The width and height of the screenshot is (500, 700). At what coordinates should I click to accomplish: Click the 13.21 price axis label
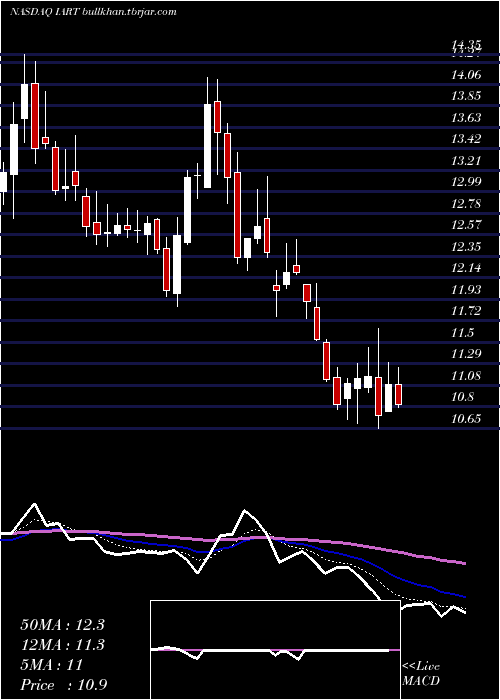click(x=466, y=160)
